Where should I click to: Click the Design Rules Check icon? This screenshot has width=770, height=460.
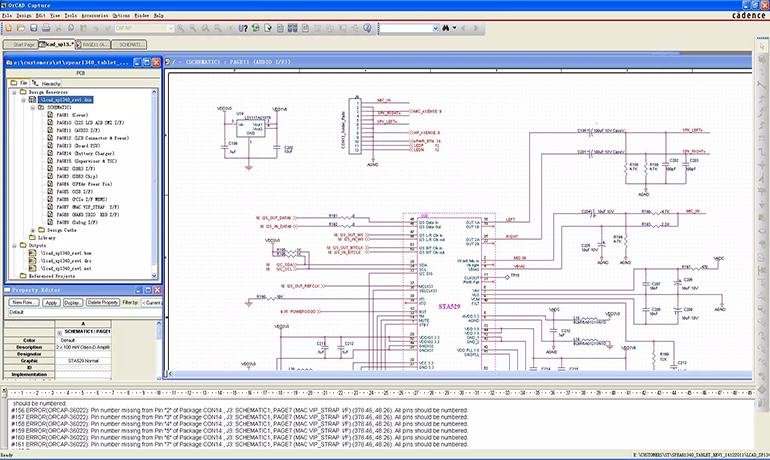268,28
